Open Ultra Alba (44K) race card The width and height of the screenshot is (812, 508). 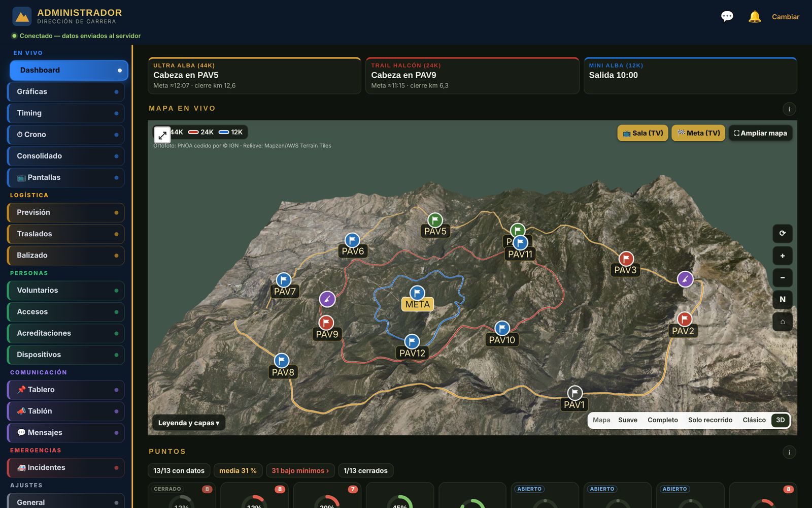click(254, 76)
